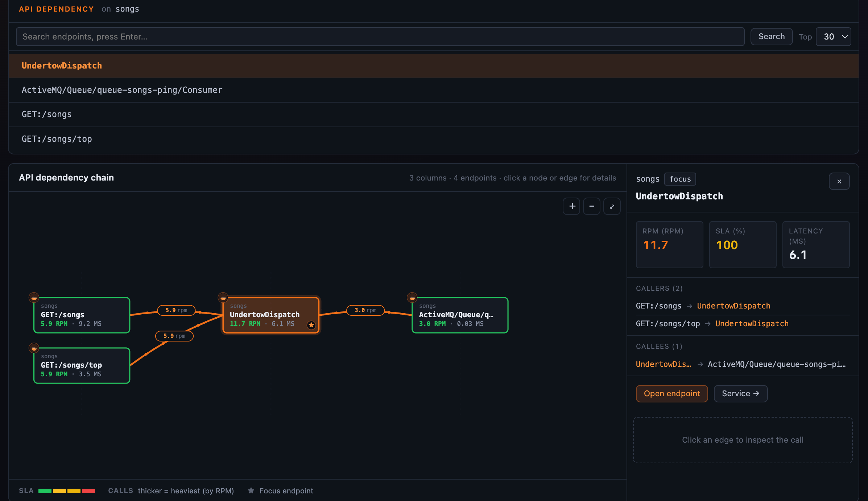Click the focus star on UndertowDispatch node

tap(311, 325)
